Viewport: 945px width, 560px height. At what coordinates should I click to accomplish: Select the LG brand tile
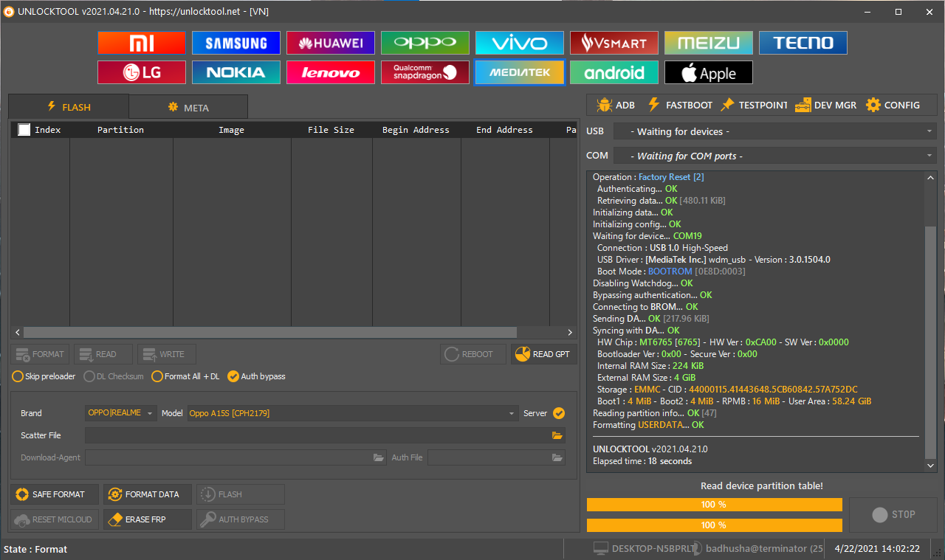tap(142, 72)
